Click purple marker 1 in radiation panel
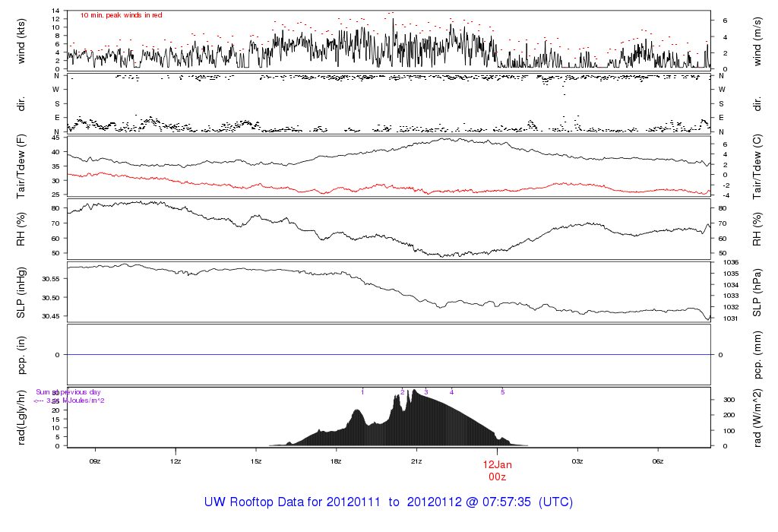This screenshot has width=778, height=532. (x=363, y=392)
